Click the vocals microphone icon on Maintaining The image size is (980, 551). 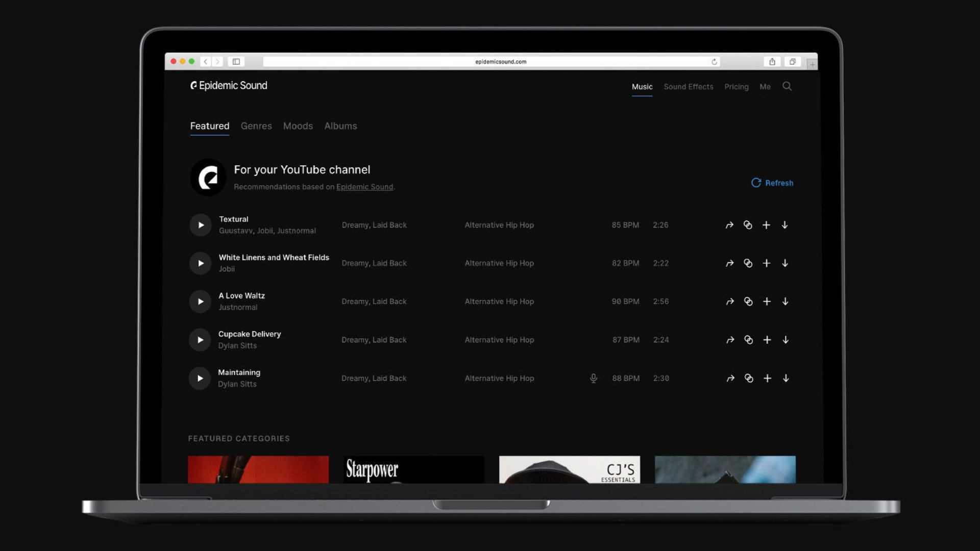[x=594, y=378]
